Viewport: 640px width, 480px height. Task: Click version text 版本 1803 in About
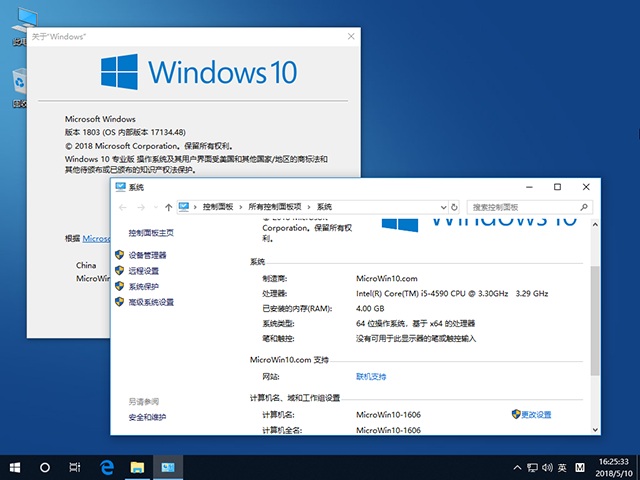tap(82, 132)
